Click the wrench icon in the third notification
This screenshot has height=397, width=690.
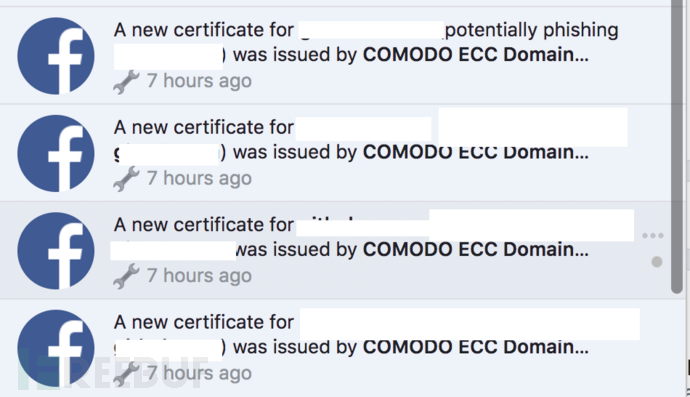[126, 276]
